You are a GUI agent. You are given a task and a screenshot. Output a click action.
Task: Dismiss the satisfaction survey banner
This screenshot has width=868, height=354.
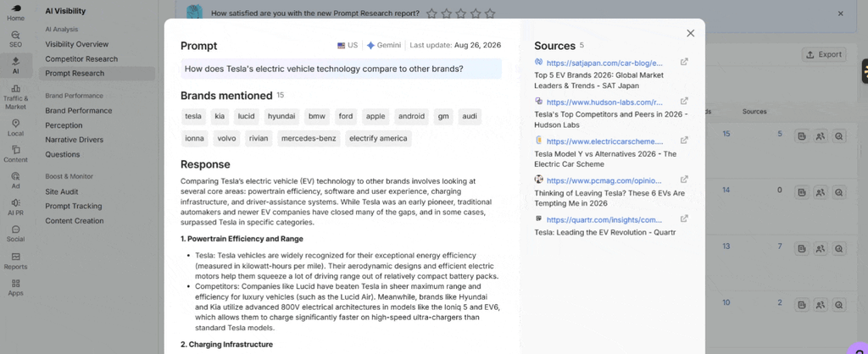coord(840,14)
